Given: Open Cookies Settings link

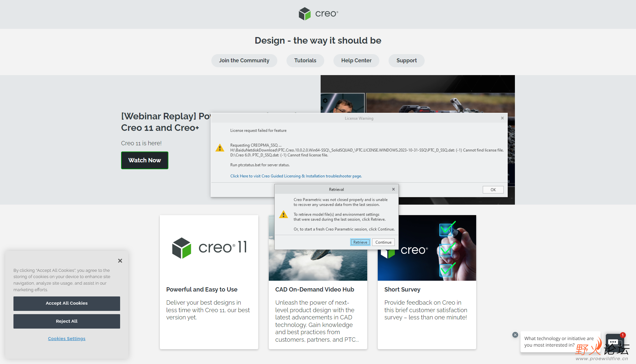Looking at the screenshot, I should (67, 339).
